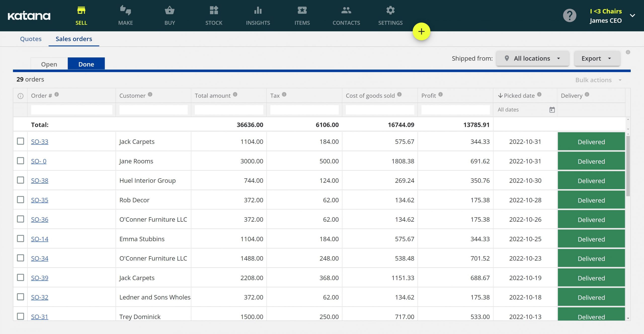
Task: Switch to the Quotes tab
Action: [x=31, y=39]
